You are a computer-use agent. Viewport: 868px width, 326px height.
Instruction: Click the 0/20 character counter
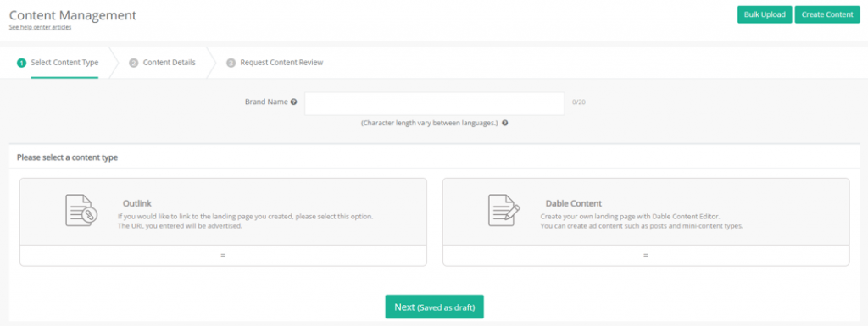point(578,102)
